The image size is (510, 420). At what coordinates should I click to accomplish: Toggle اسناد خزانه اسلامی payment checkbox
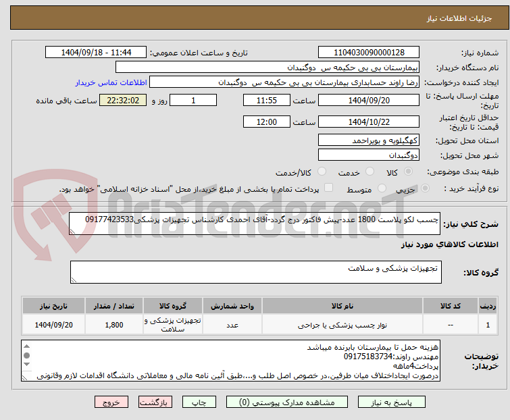tap(329, 188)
